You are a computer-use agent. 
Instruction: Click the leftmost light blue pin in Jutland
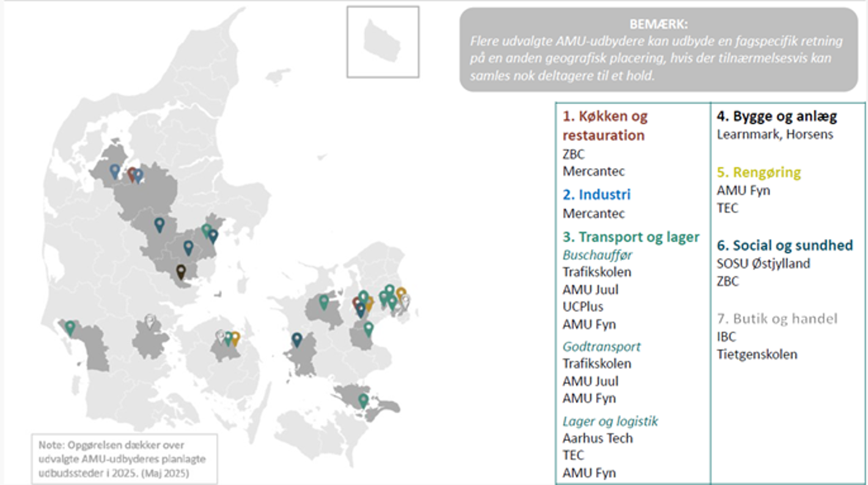(114, 171)
